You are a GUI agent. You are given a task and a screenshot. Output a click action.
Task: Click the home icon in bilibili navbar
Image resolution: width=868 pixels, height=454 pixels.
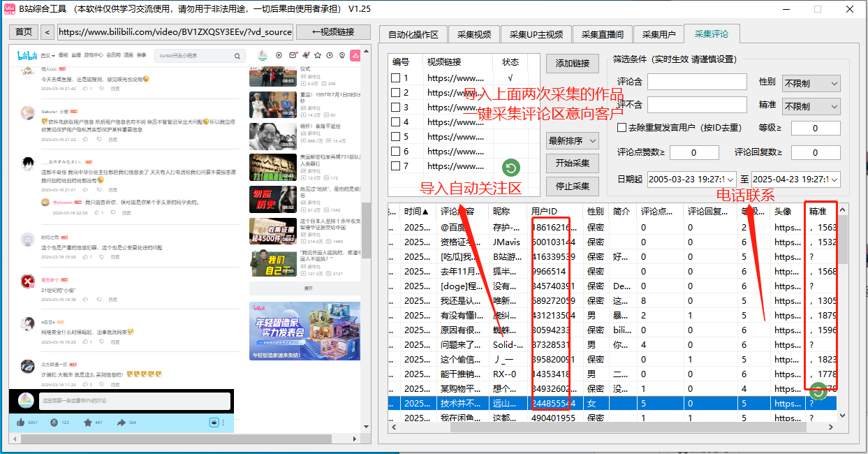coord(279,56)
